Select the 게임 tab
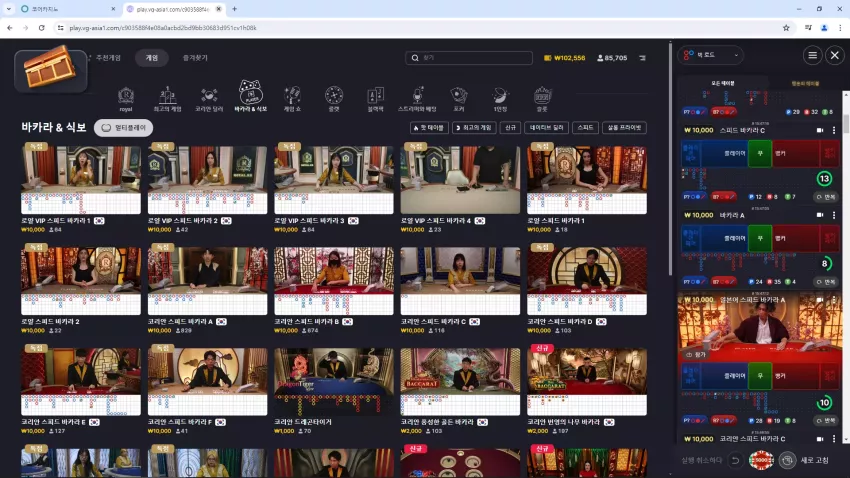The height and width of the screenshot is (478, 850). point(152,58)
